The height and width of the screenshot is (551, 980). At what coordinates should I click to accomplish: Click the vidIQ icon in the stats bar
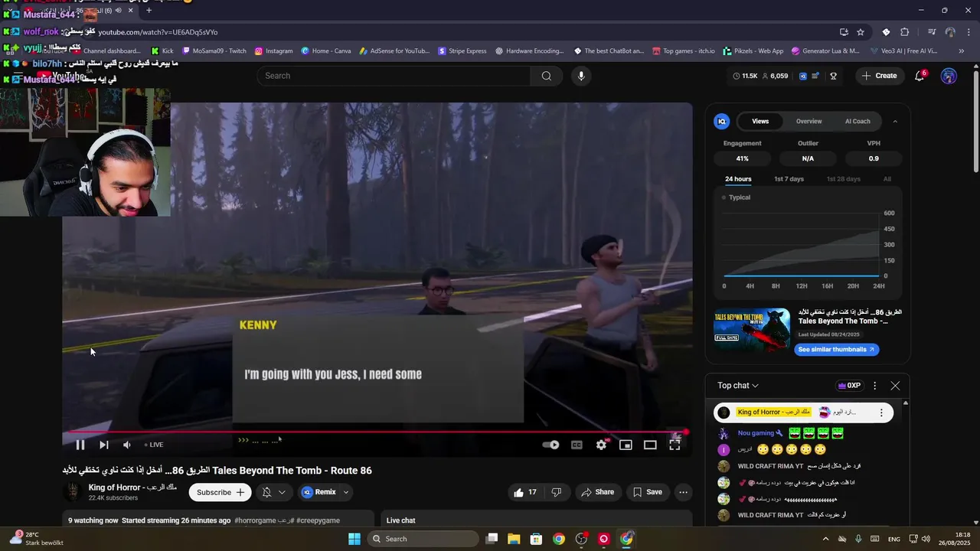pos(802,76)
